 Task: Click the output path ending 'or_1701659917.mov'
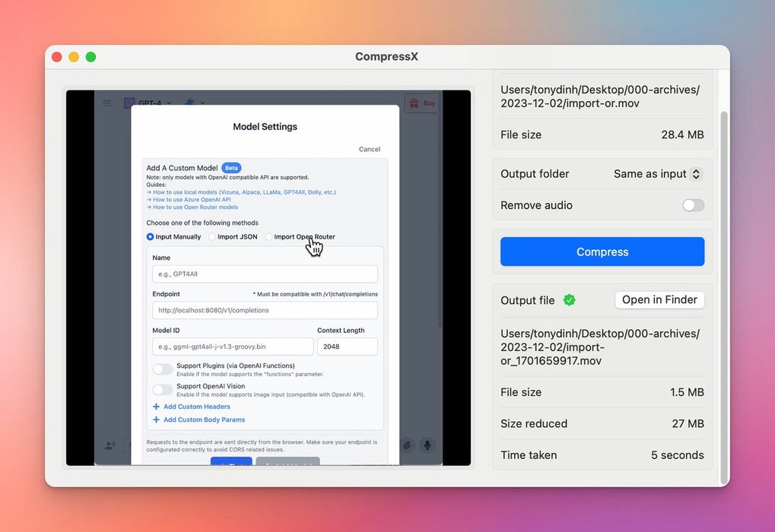point(600,347)
